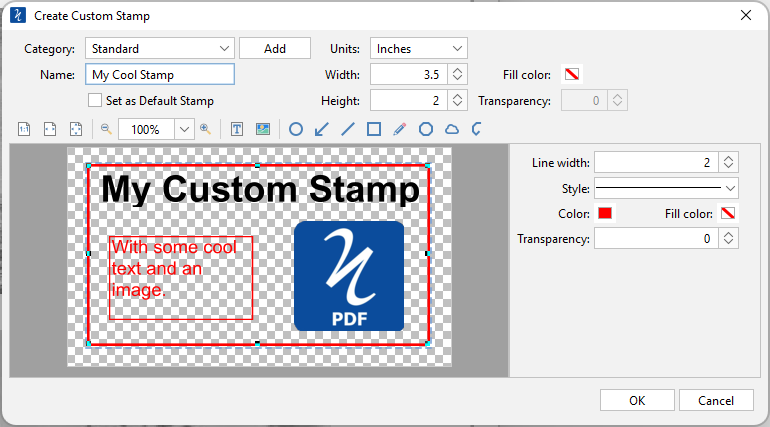Select the Polygon tool
This screenshot has width=770, height=427.
coord(426,129)
